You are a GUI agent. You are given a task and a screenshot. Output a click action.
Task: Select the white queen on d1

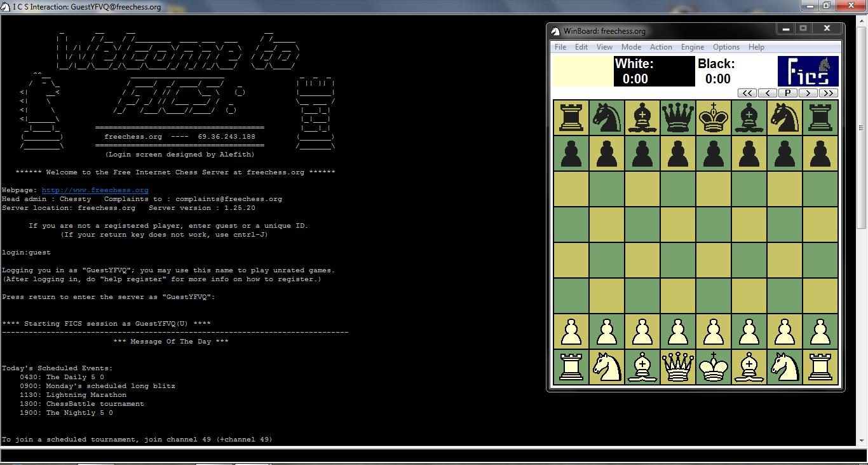(x=677, y=367)
